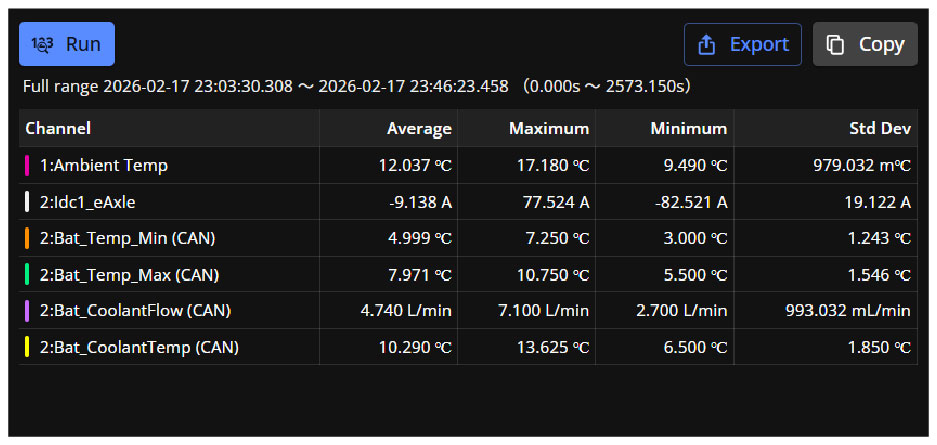Click the 123 magnifier icon inside Run

42,45
